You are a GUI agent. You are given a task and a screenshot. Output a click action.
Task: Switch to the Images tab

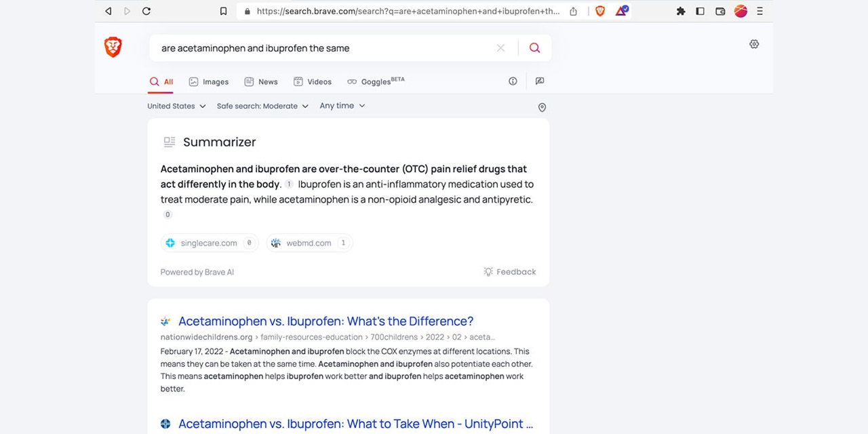[x=209, y=81]
